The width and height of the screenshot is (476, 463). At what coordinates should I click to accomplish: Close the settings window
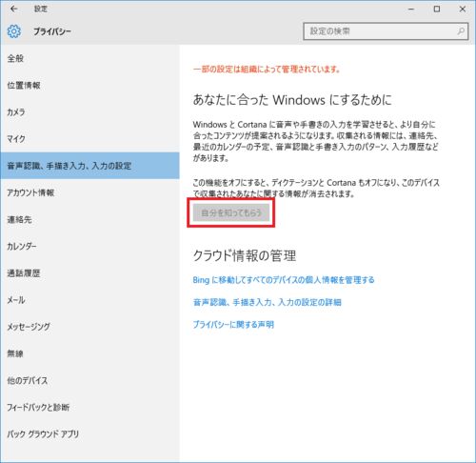pos(463,10)
